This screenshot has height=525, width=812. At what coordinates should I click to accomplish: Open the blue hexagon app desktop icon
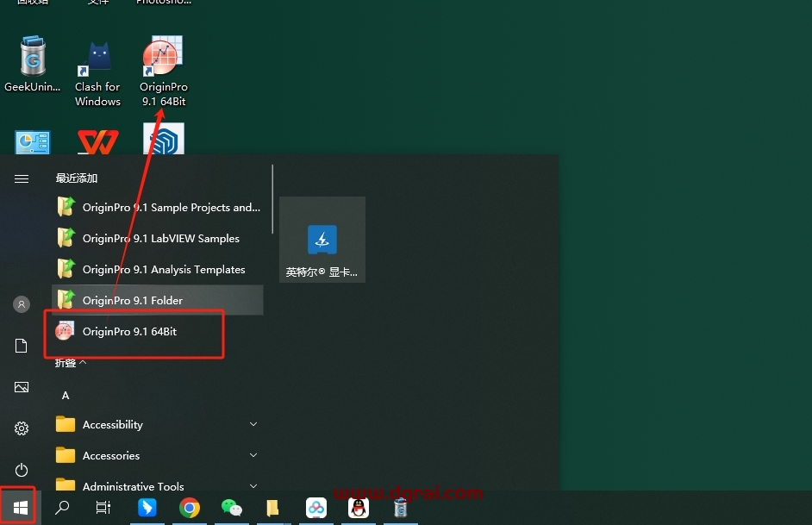164,139
